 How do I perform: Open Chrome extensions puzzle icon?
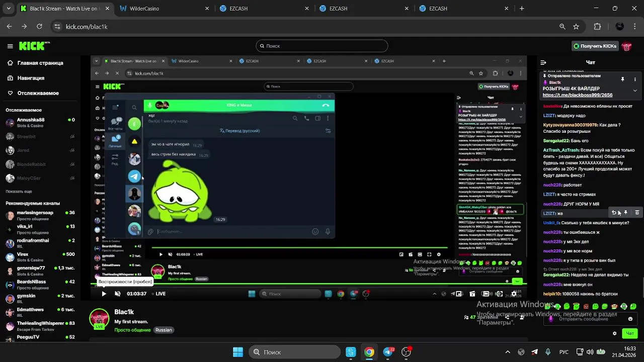597,27
